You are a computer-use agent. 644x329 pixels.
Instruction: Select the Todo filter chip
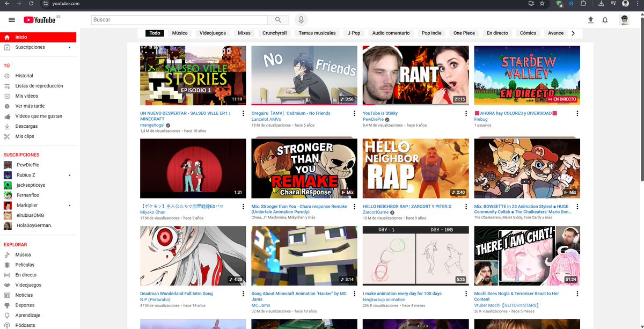tap(155, 33)
